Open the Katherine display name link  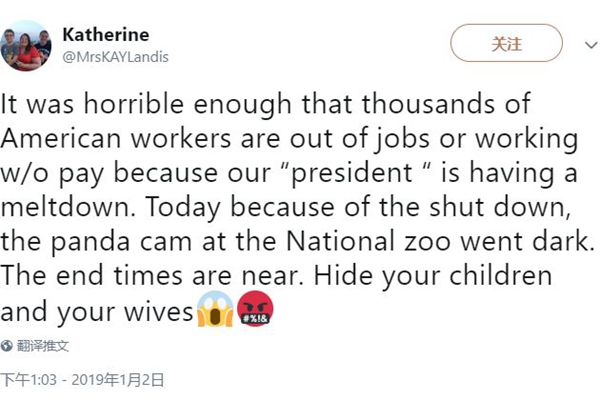(x=105, y=35)
